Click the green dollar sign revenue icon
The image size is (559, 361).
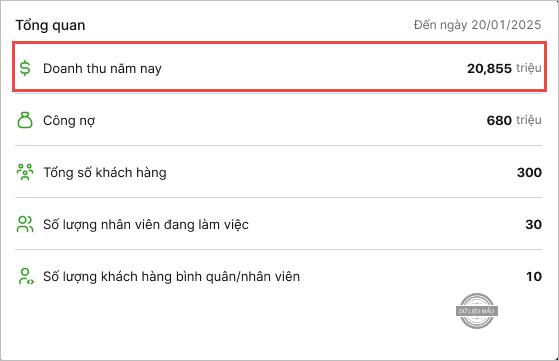pos(25,68)
